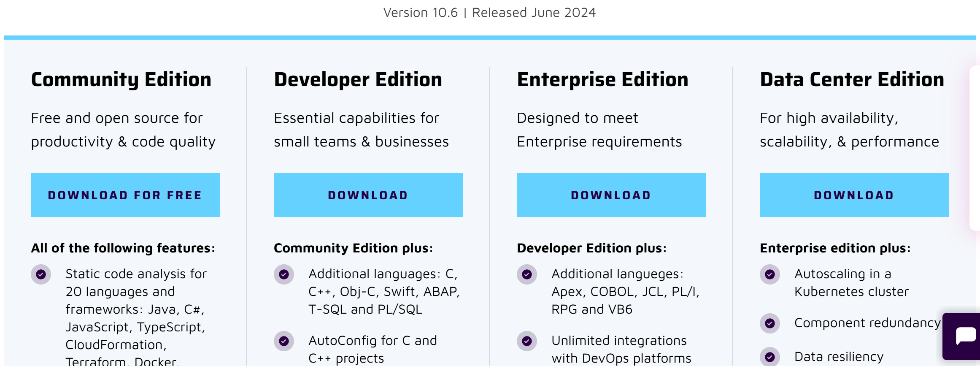Click 'All of the following features:' label
Image resolution: width=980 pixels, height=366 pixels.
point(123,248)
